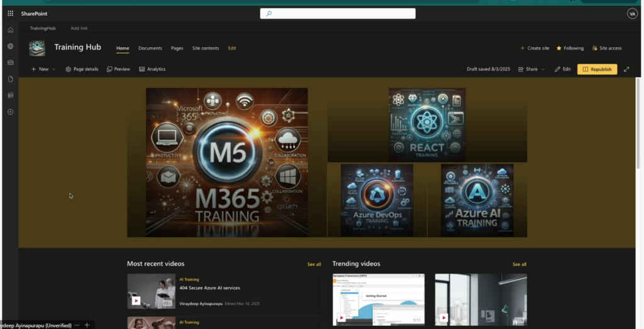This screenshot has width=644, height=329.
Task: Switch to the Home nav tab
Action: 123,48
